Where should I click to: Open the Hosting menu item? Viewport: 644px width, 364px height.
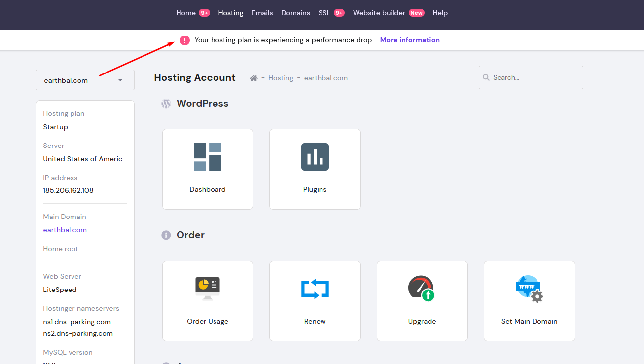(x=231, y=13)
